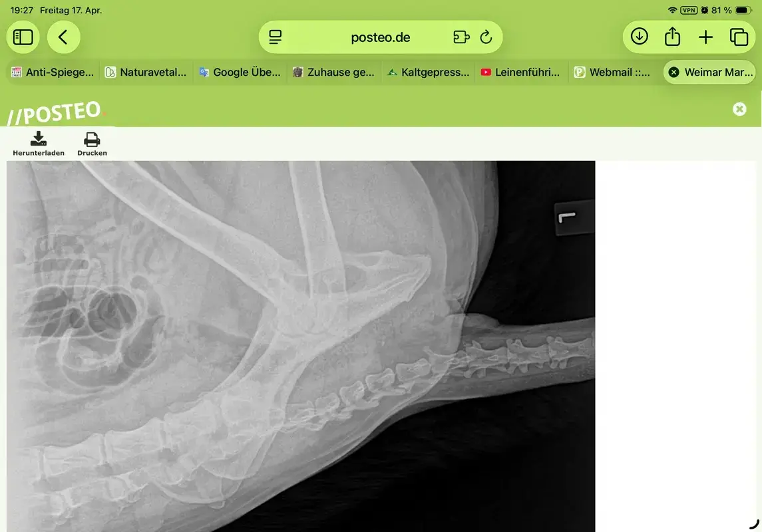
Task: Open the share sheet
Action: pos(672,37)
